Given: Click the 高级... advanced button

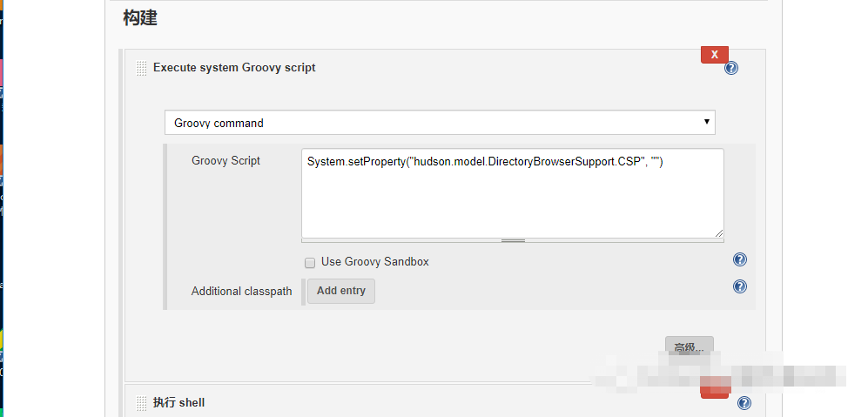Looking at the screenshot, I should (690, 347).
